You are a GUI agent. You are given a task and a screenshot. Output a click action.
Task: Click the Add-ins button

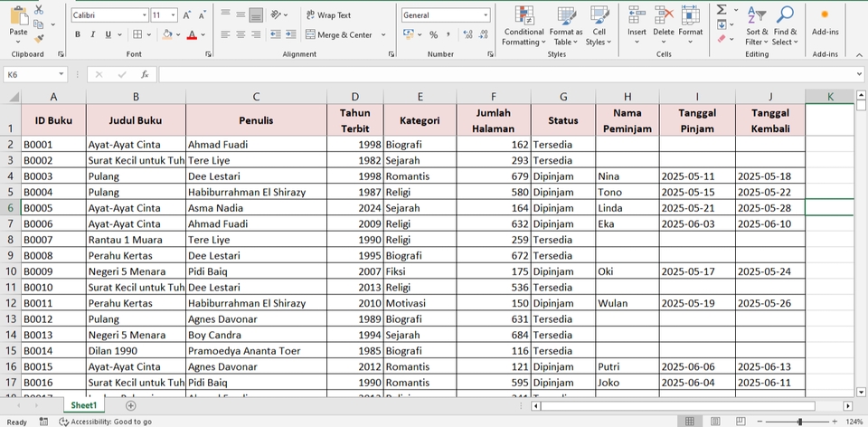tap(825, 21)
